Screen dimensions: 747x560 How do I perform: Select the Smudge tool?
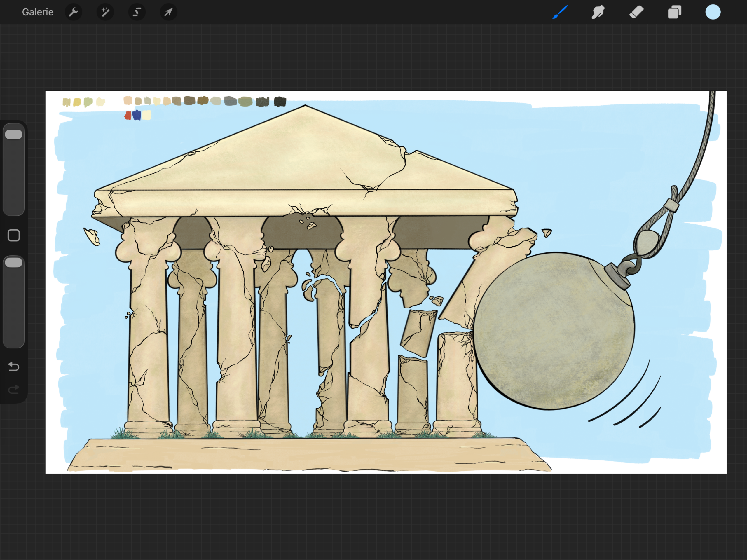(598, 12)
